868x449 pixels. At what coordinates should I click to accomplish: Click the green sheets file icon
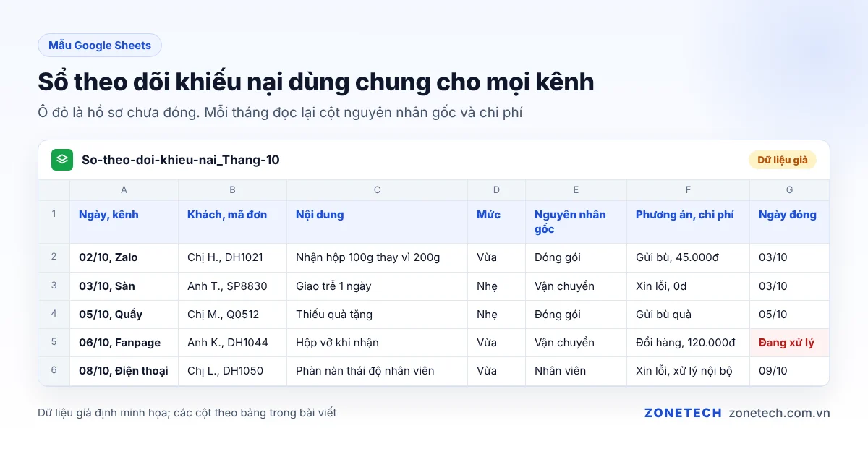click(62, 160)
